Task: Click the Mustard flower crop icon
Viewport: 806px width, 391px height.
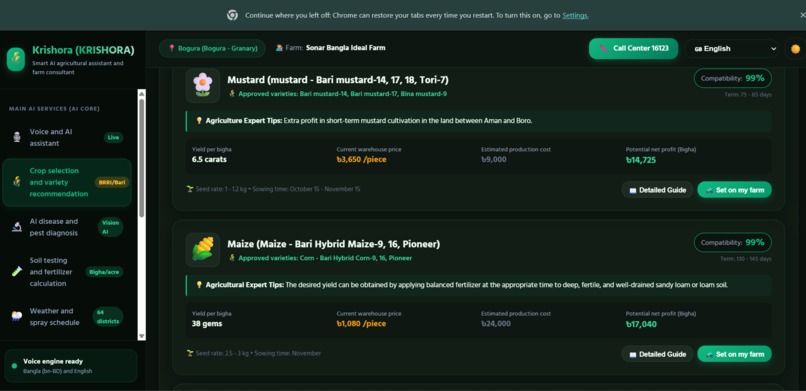Action: pos(203,85)
